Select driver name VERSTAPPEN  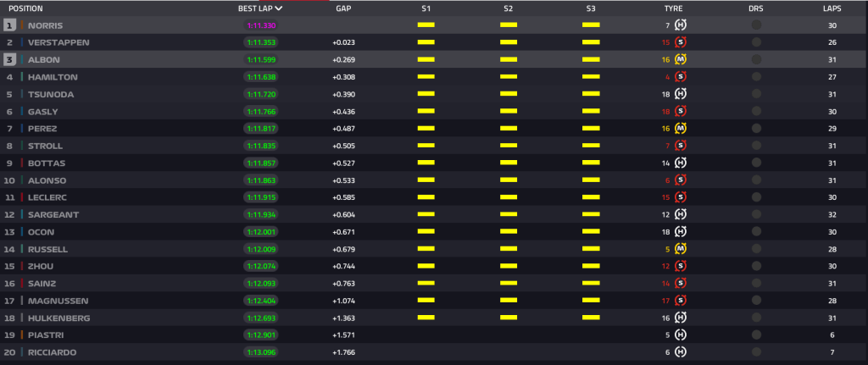click(58, 42)
